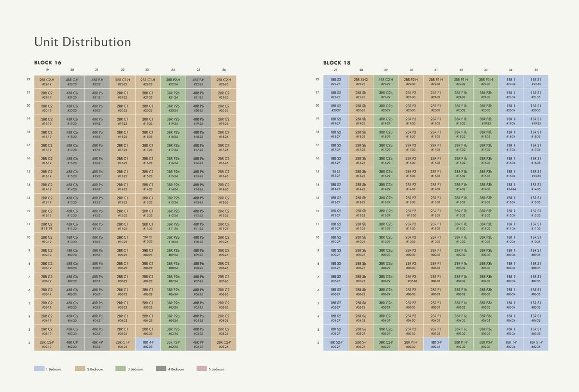Select the 4 Bedroom gray legend swatch
Viewport: 579px width, 392px height.
tap(161, 369)
